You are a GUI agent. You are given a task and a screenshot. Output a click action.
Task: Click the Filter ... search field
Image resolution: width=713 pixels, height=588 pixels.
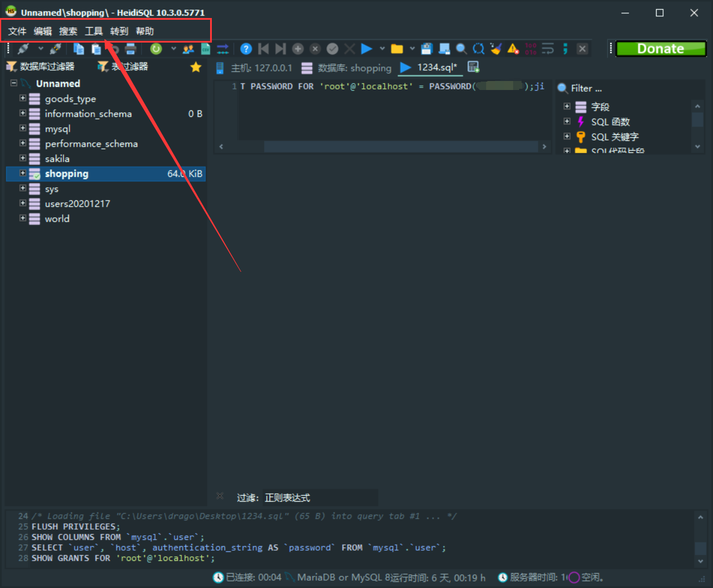click(632, 88)
